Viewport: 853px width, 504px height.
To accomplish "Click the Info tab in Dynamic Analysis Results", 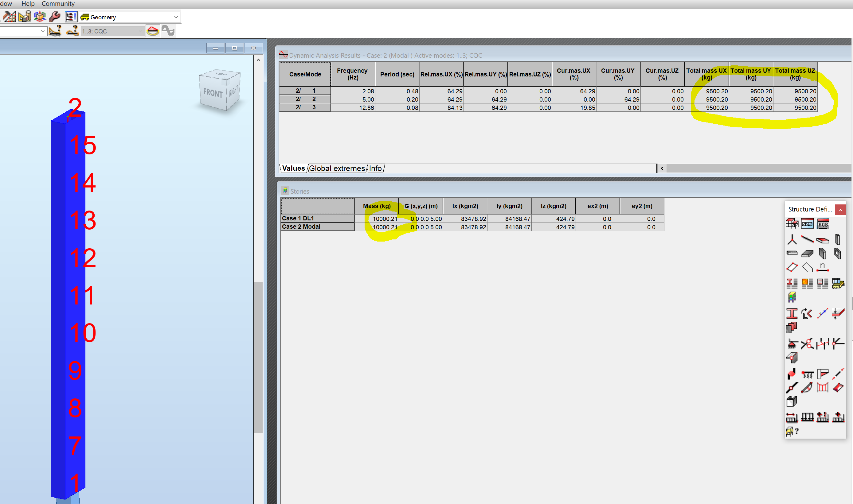I will 375,168.
